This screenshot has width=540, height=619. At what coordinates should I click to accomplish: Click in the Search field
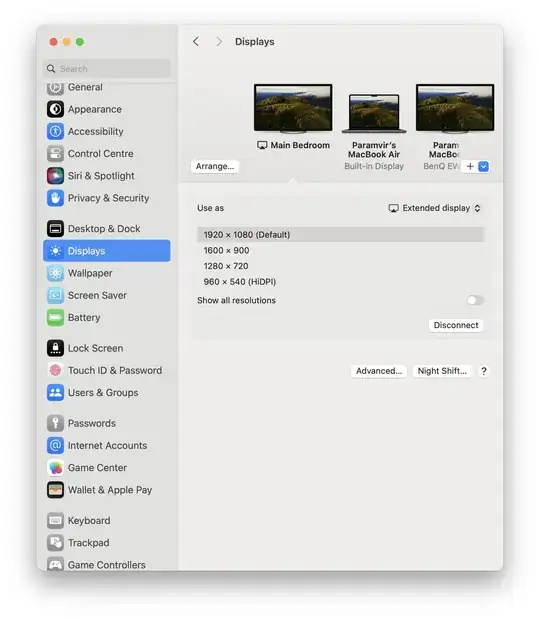point(107,69)
